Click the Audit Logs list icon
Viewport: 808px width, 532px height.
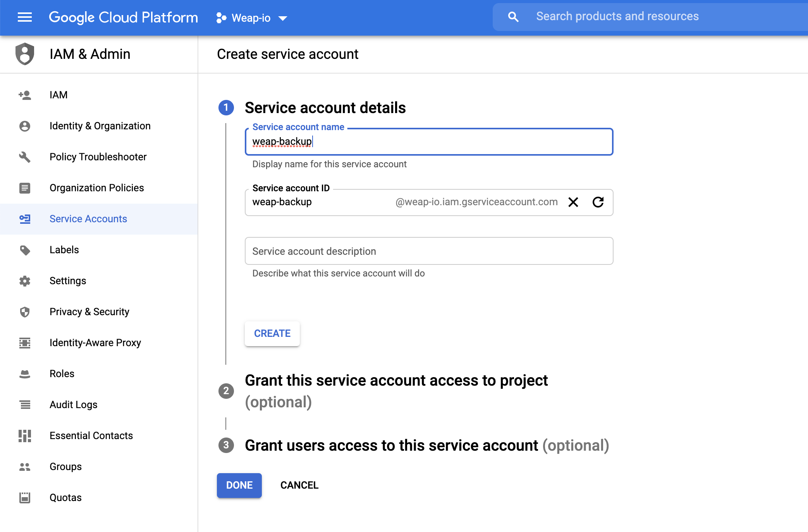tap(25, 405)
